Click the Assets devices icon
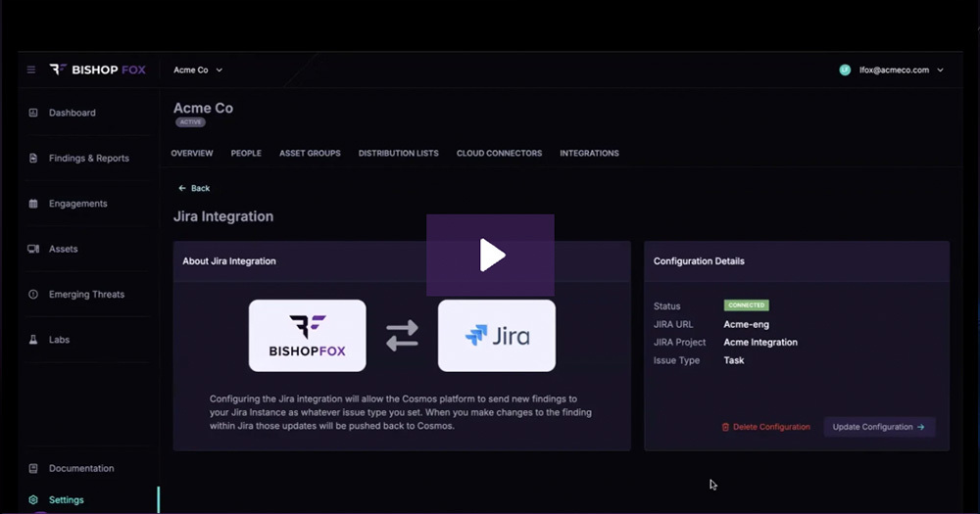 pos(33,249)
